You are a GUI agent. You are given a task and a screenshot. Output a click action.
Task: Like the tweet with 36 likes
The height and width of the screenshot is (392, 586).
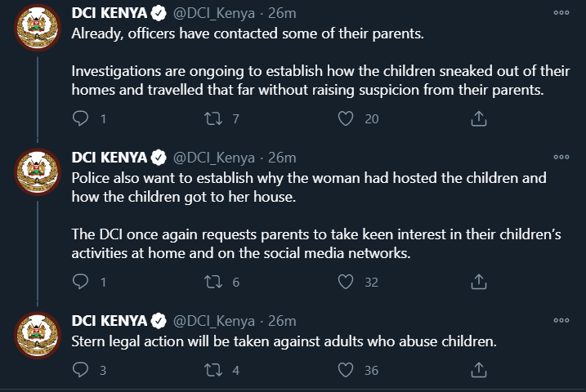[x=346, y=370]
